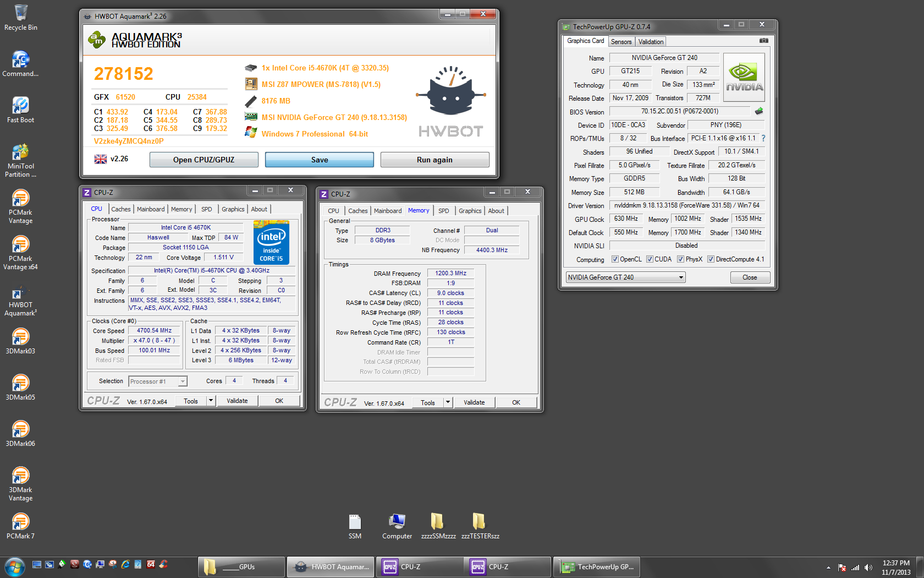Screen dimensions: 924x578
Task: Open the Processor #1 selection dropdown
Action: click(x=158, y=381)
